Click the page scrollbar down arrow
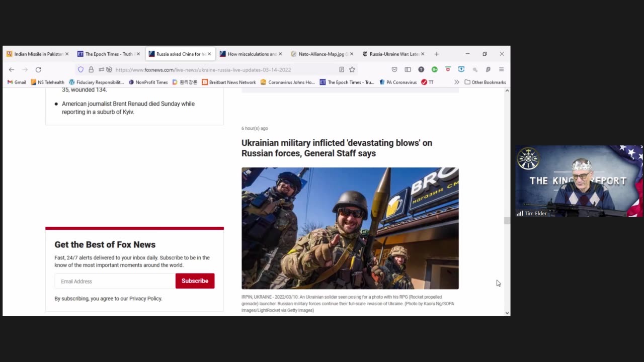The image size is (644, 362). [507, 313]
